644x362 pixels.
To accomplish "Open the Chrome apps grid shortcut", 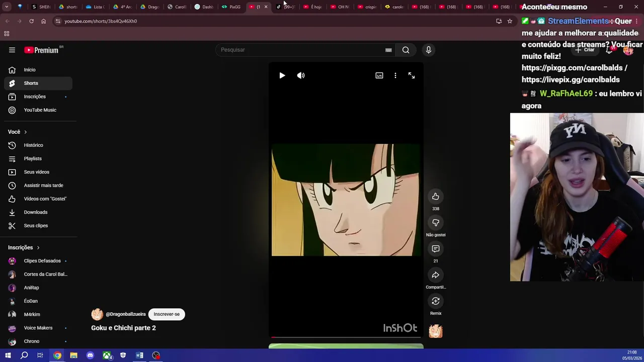I will tap(7, 34).
